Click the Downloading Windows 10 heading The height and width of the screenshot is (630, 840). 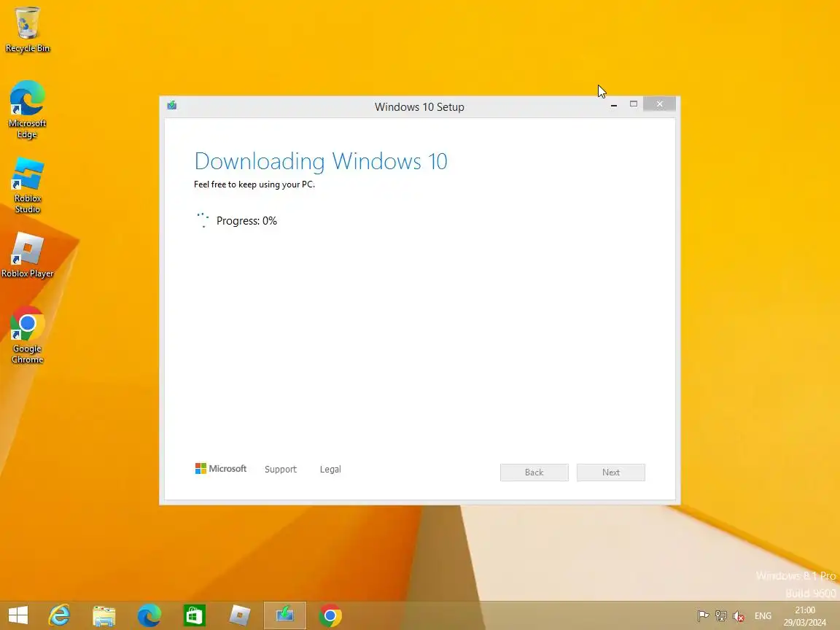(320, 161)
